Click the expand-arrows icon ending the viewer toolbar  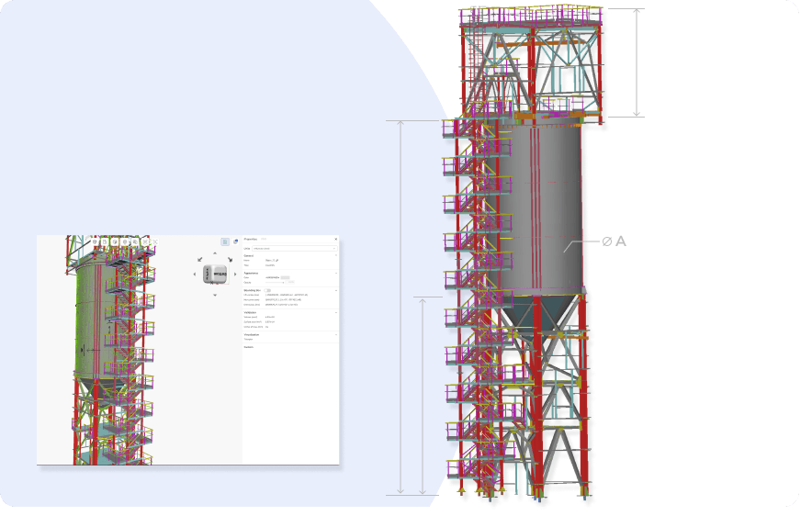point(155,241)
